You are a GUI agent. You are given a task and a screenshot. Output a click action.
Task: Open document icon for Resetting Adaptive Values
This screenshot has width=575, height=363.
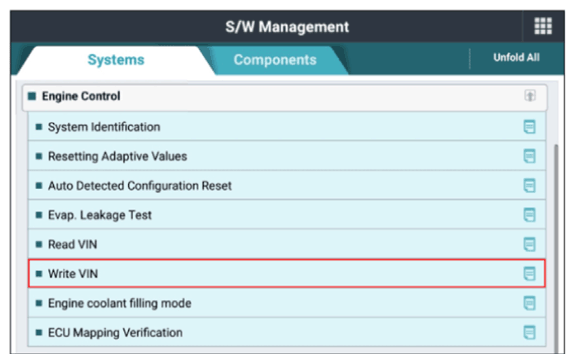pos(529,156)
